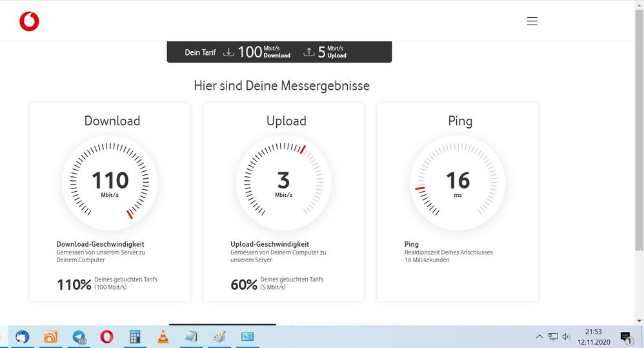Open Telegram from the taskbar
This screenshot has width=644, height=348.
[79, 337]
